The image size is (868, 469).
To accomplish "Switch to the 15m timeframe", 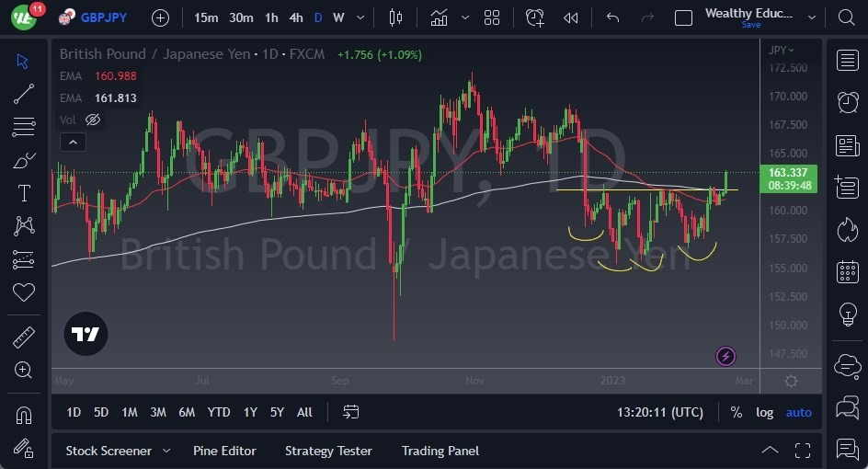I will 206,17.
